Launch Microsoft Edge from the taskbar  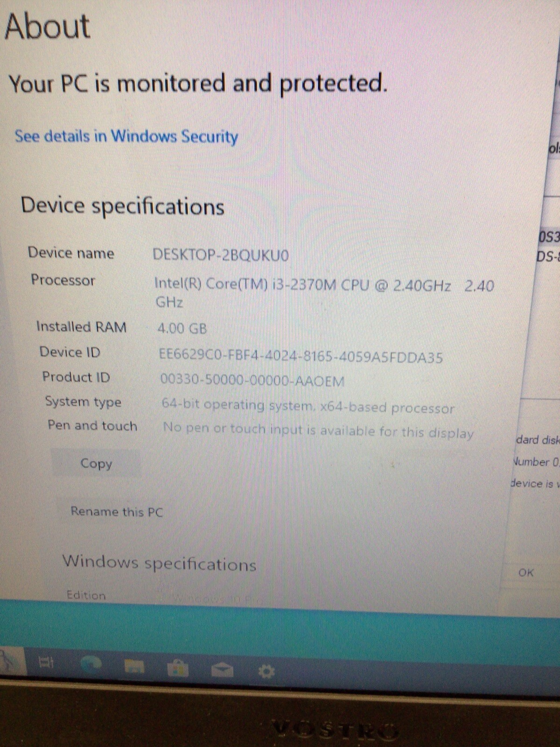tap(91, 664)
